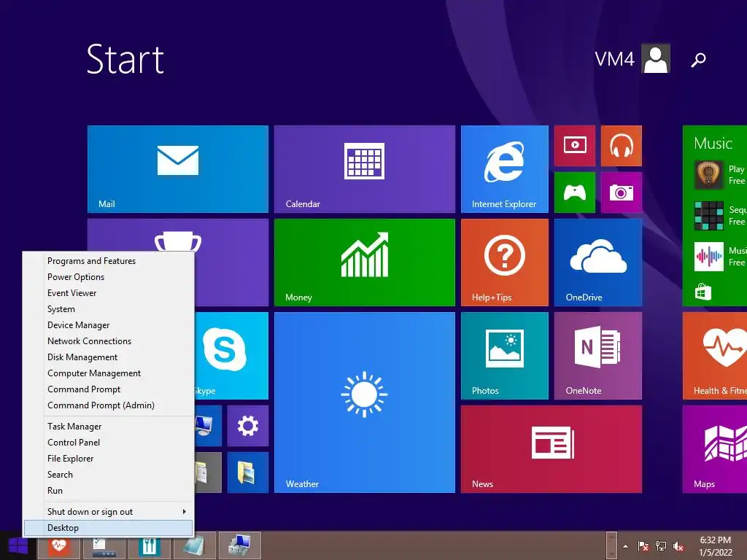Open the checklist taskbar app icon

(104, 545)
